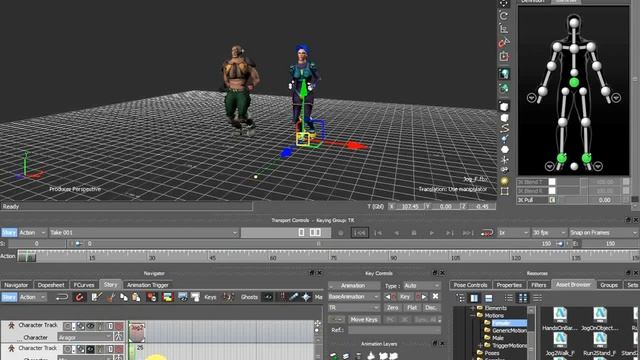Step forward one frame

[449, 233]
